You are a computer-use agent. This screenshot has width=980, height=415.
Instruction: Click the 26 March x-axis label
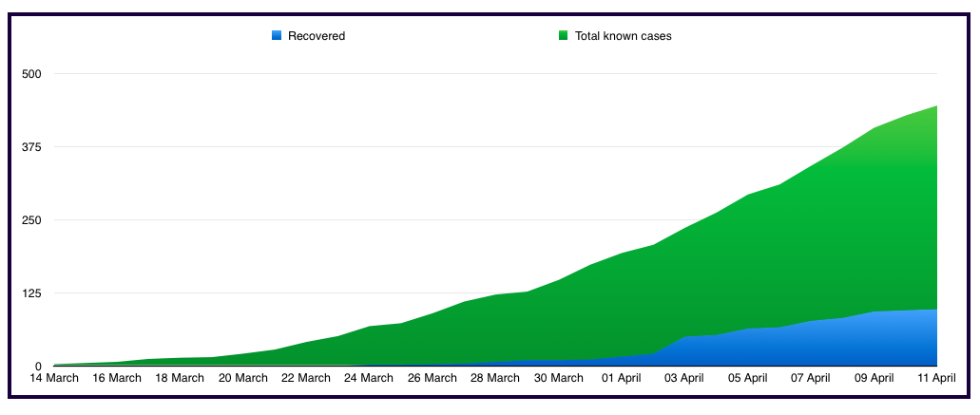(x=432, y=378)
